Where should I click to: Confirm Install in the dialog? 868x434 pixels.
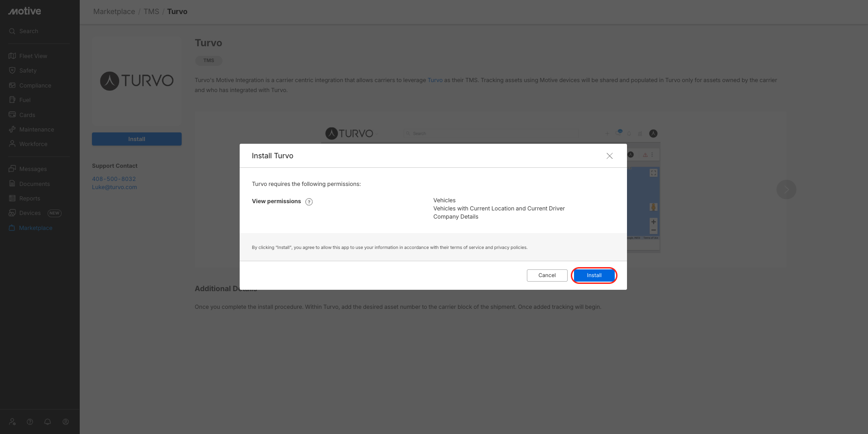coord(594,275)
